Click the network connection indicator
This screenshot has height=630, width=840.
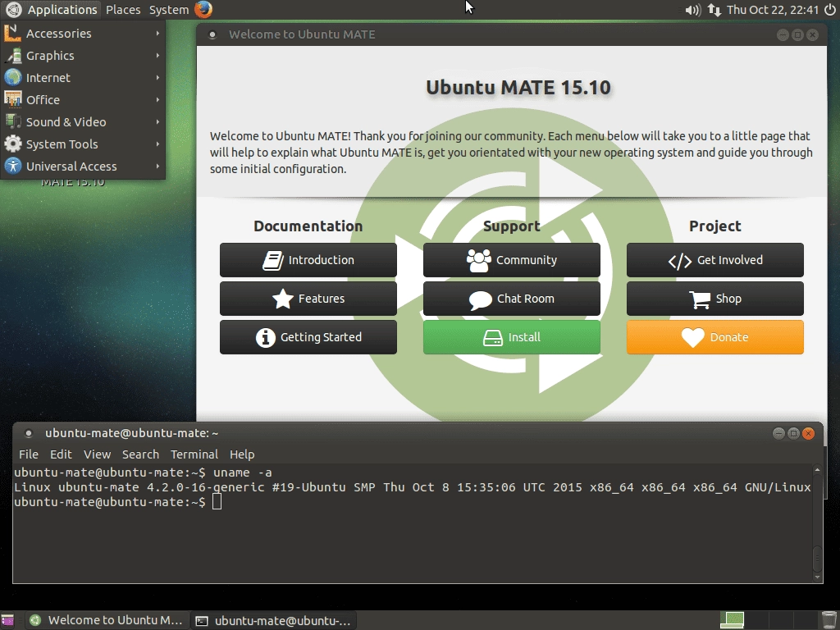point(714,10)
